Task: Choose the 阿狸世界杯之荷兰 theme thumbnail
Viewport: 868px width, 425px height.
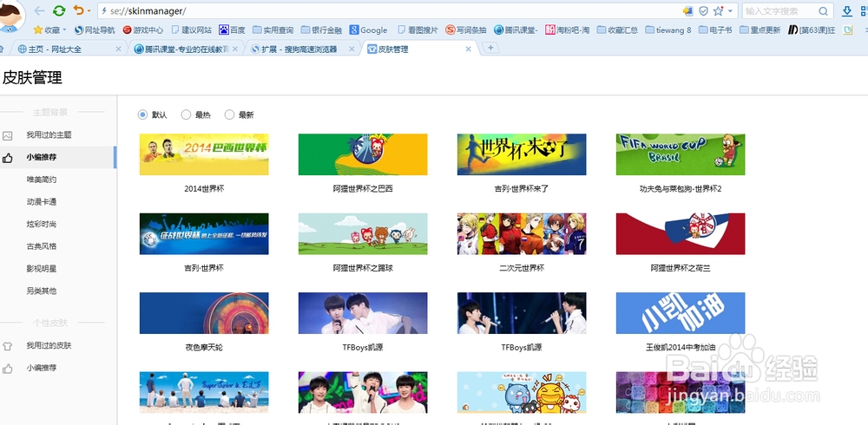Action: pyautogui.click(x=681, y=233)
